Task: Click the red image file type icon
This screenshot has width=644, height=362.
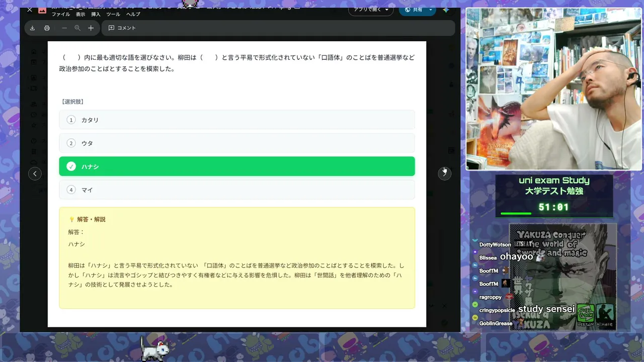Action: 42,10
